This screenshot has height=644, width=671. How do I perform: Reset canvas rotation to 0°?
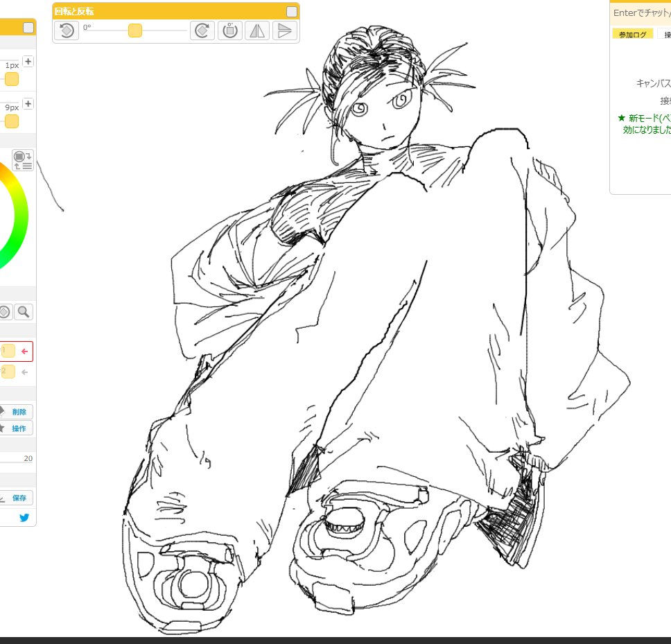coord(230,31)
